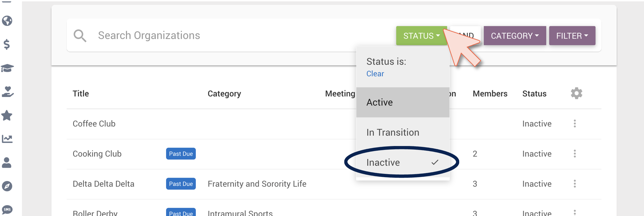Viewport: 644px width, 216px height.
Task: Clear the status filter
Action: (x=375, y=74)
